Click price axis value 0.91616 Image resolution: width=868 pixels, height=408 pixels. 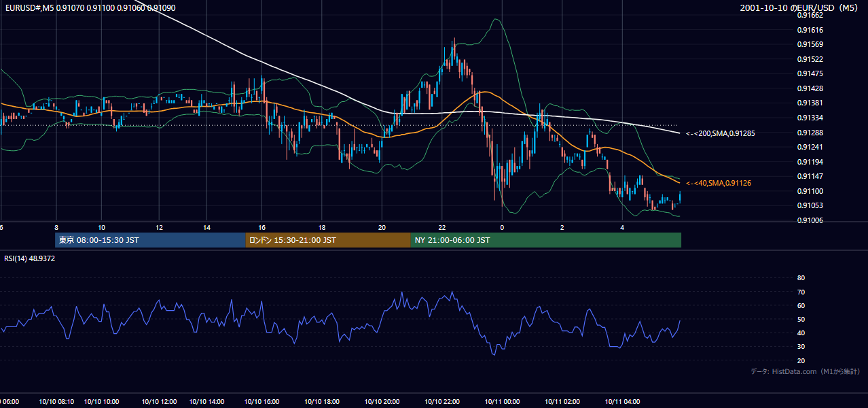click(x=810, y=30)
